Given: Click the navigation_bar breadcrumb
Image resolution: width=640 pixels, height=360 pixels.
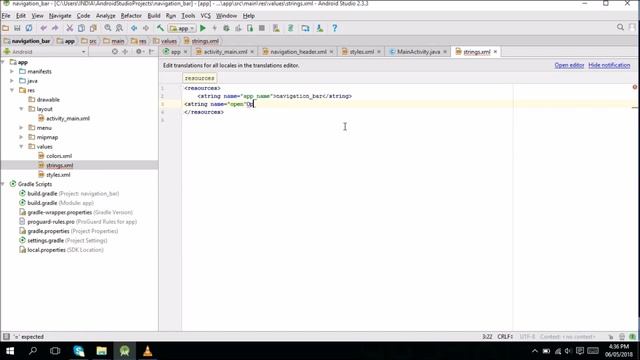Looking at the screenshot, I should pyautogui.click(x=27, y=41).
